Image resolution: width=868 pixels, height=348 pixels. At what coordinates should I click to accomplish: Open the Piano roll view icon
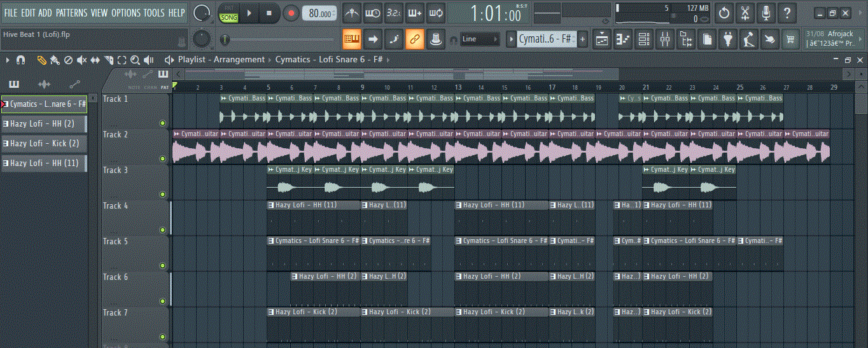[x=623, y=39]
